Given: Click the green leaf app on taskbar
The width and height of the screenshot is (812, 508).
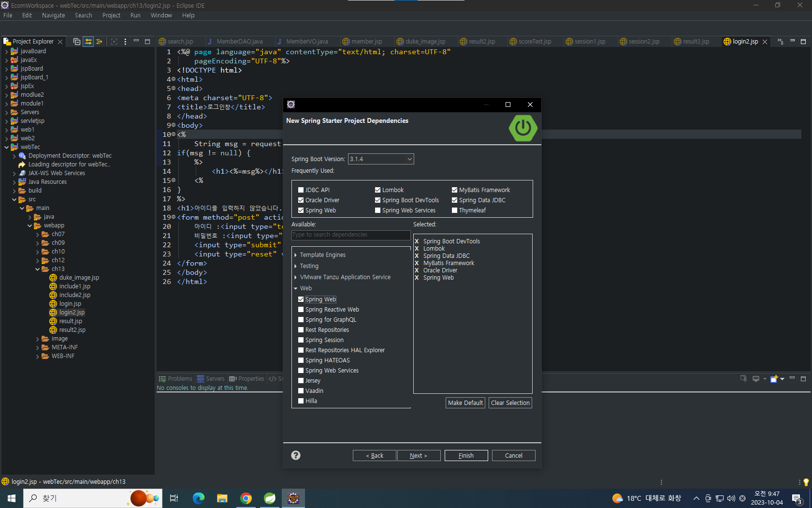Looking at the screenshot, I should click(x=270, y=498).
